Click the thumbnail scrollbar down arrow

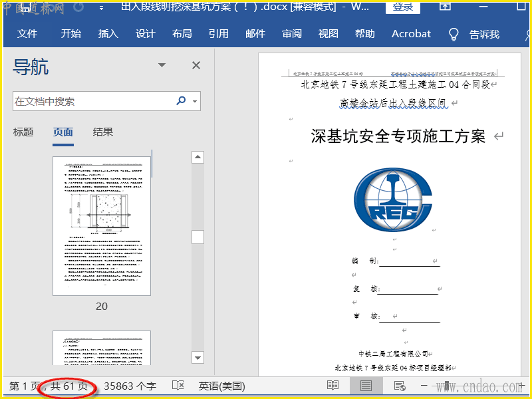pyautogui.click(x=198, y=358)
